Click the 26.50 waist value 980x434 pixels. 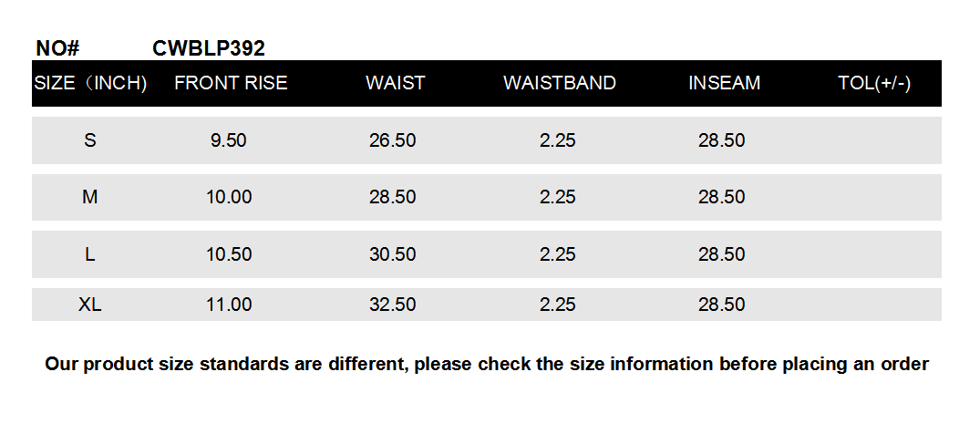point(393,140)
